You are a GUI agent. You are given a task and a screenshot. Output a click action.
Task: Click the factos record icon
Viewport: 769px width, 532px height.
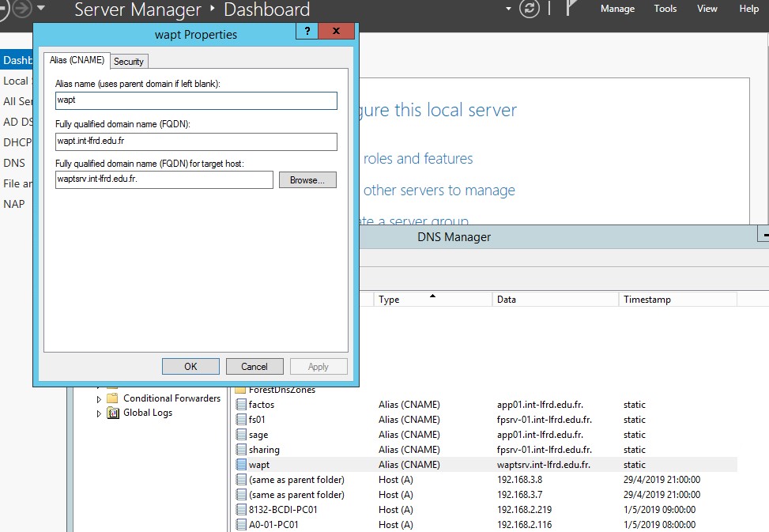pyautogui.click(x=241, y=405)
